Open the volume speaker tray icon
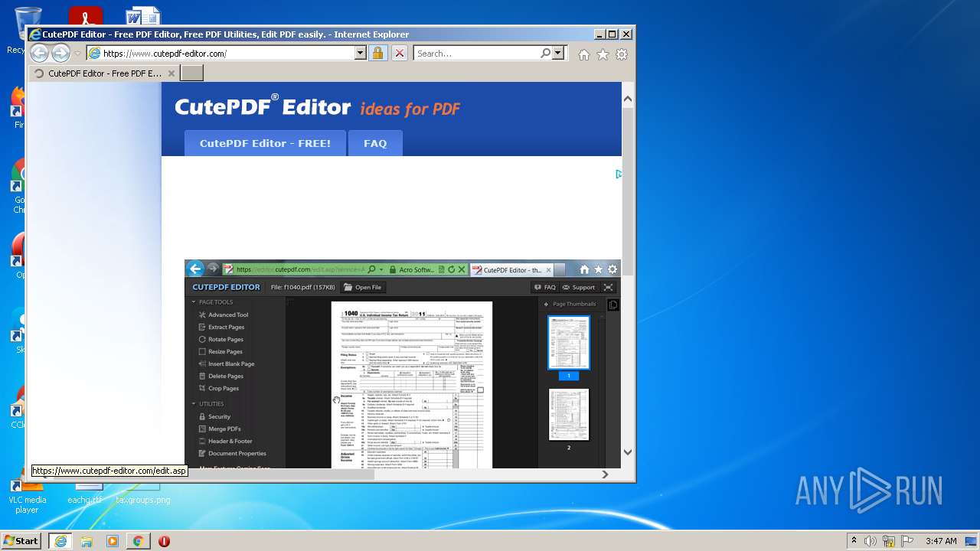 click(871, 541)
